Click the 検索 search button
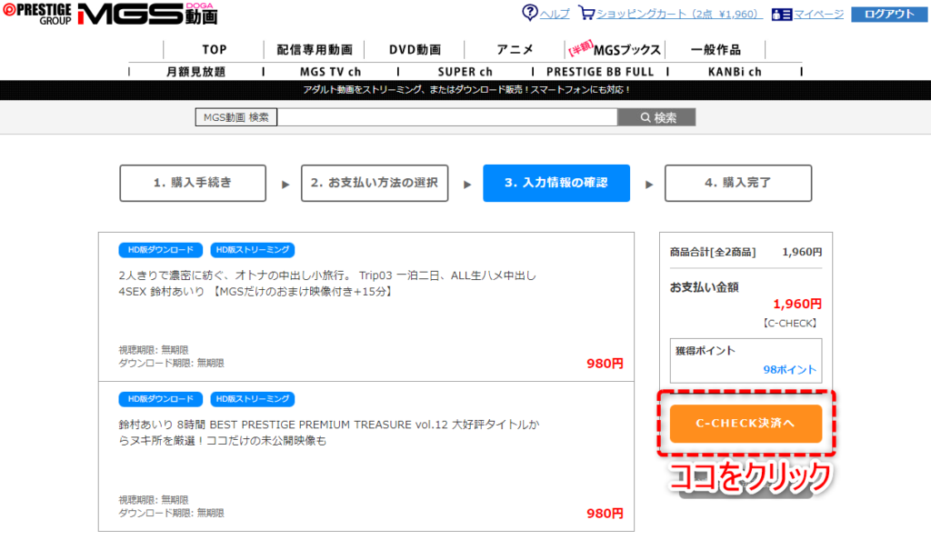 (656, 117)
